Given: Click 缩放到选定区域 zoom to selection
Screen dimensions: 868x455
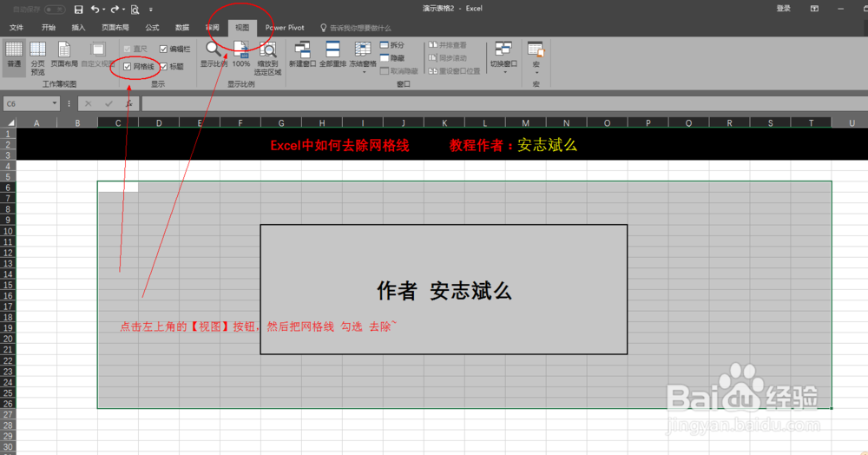Looking at the screenshot, I should (268, 58).
